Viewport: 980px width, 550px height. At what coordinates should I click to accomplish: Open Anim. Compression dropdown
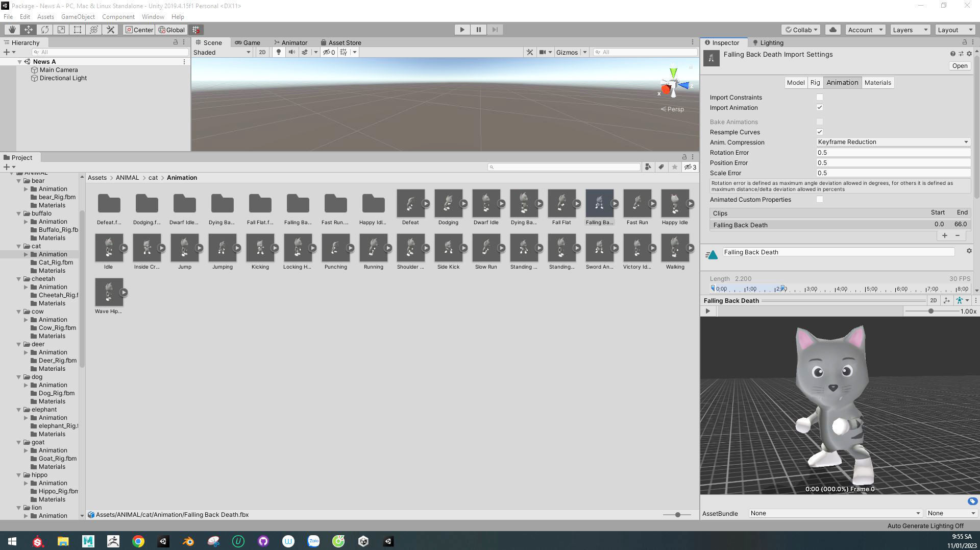tap(893, 142)
